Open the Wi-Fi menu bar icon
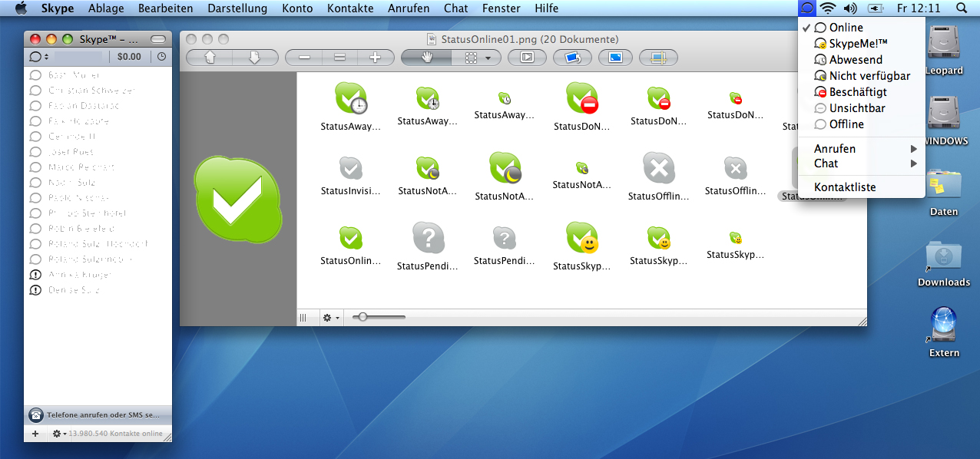The height and width of the screenshot is (459, 980). point(827,8)
